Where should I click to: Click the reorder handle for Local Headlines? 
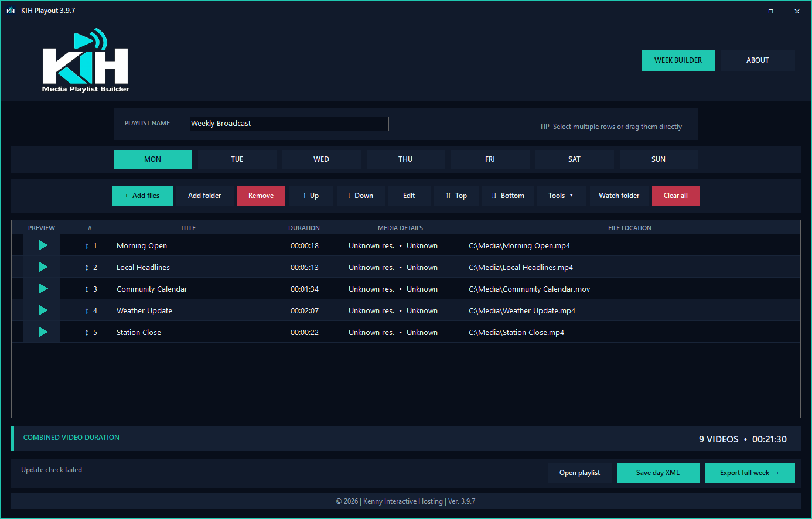pyautogui.click(x=87, y=268)
